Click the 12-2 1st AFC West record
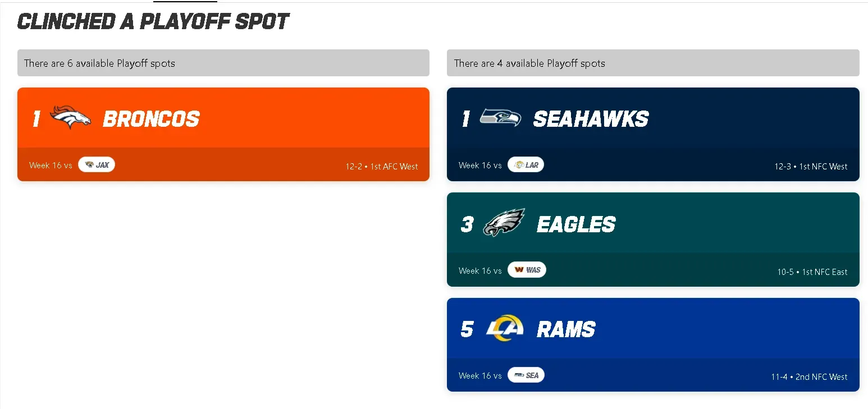 point(382,166)
